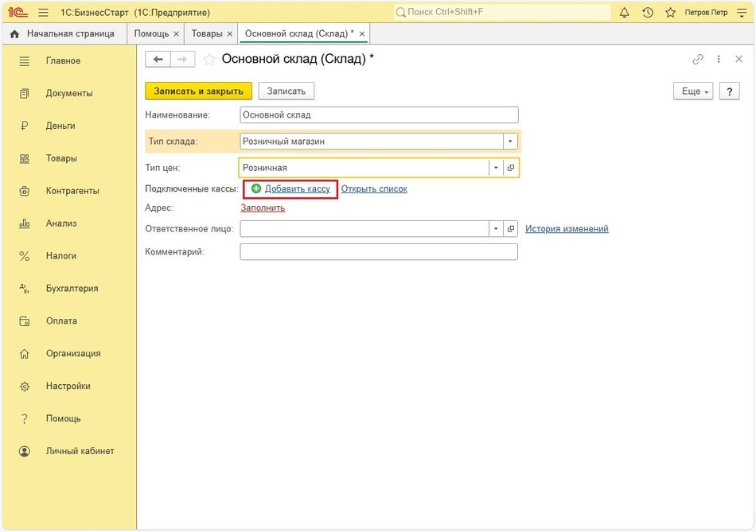Expand the Ответственное лицо dropdown

click(x=497, y=229)
